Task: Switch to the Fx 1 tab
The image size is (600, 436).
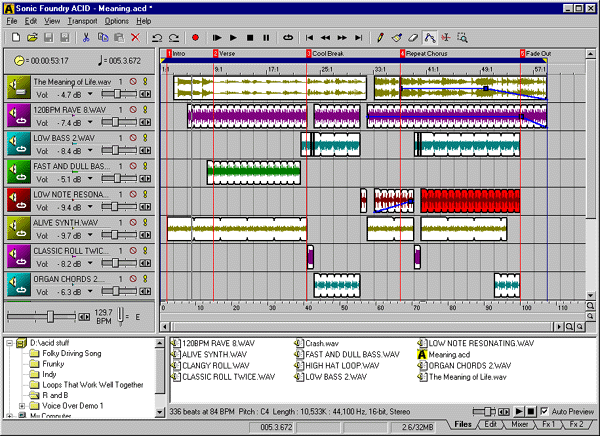Action: click(548, 424)
